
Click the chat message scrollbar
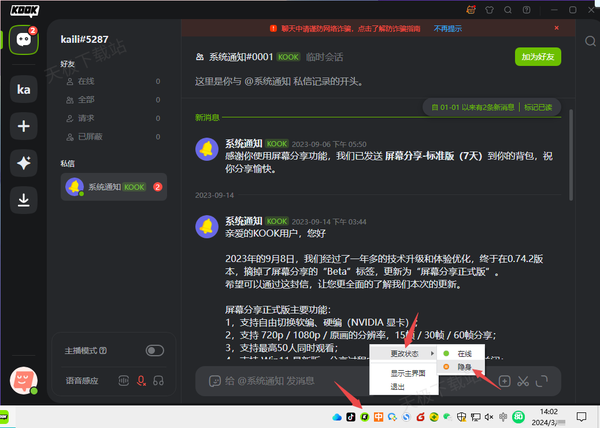pos(571,155)
